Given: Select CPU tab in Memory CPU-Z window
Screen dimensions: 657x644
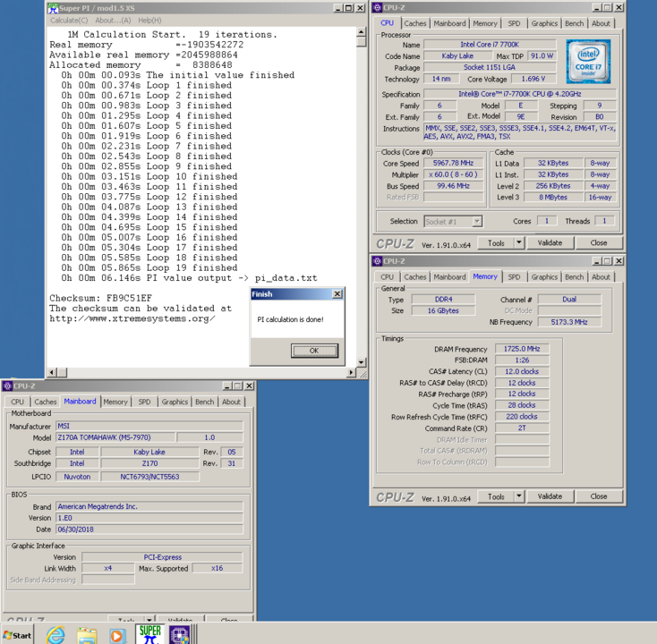Looking at the screenshot, I should coord(387,277).
